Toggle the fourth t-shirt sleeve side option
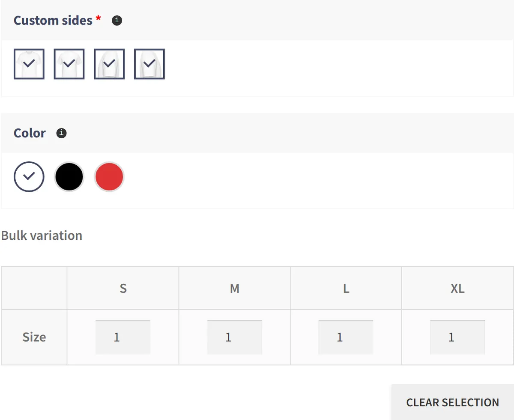This screenshot has height=420, width=514. click(149, 64)
